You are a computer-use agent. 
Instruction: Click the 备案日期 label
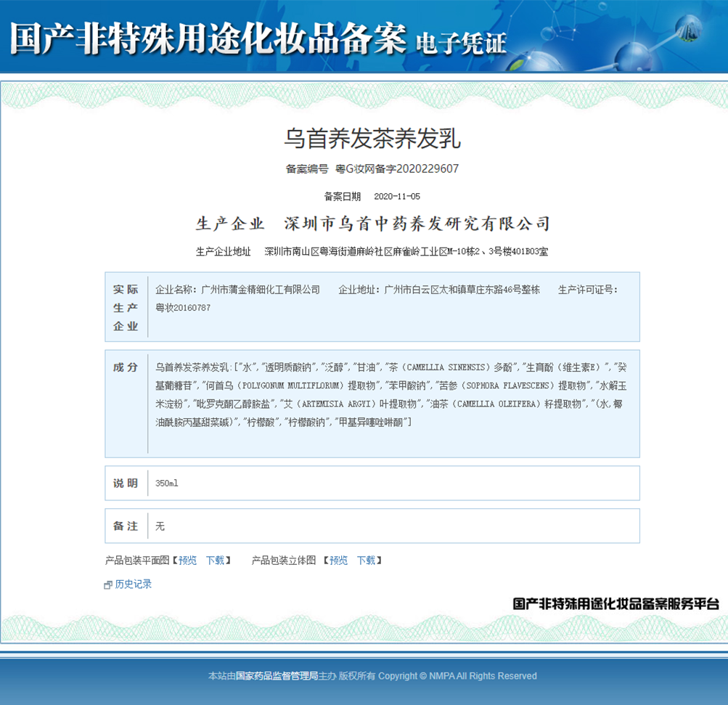(342, 197)
